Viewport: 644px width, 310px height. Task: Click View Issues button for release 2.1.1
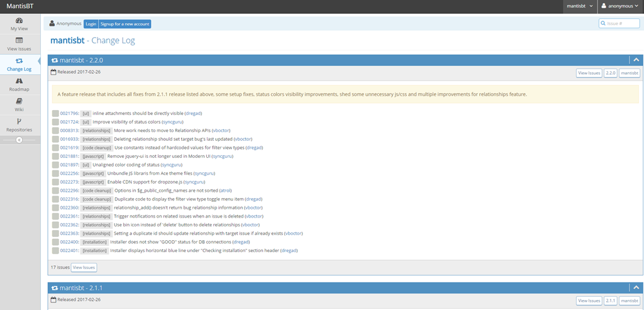tap(589, 301)
